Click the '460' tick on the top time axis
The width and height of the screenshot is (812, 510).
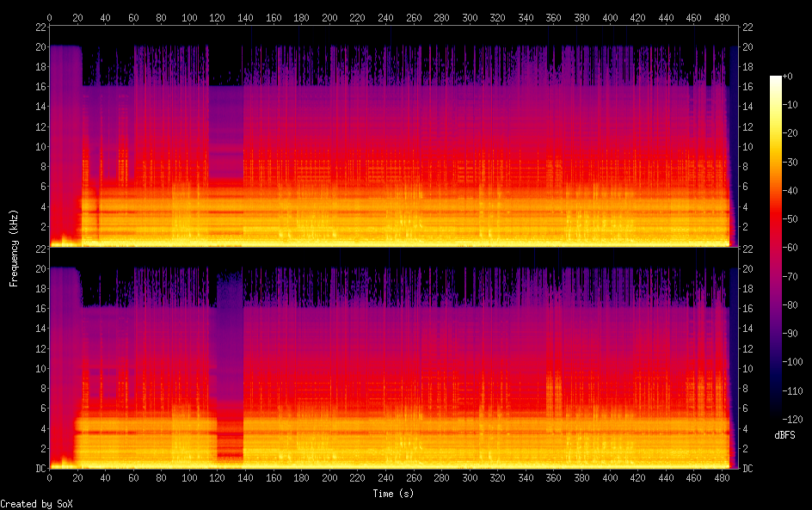[x=694, y=17]
